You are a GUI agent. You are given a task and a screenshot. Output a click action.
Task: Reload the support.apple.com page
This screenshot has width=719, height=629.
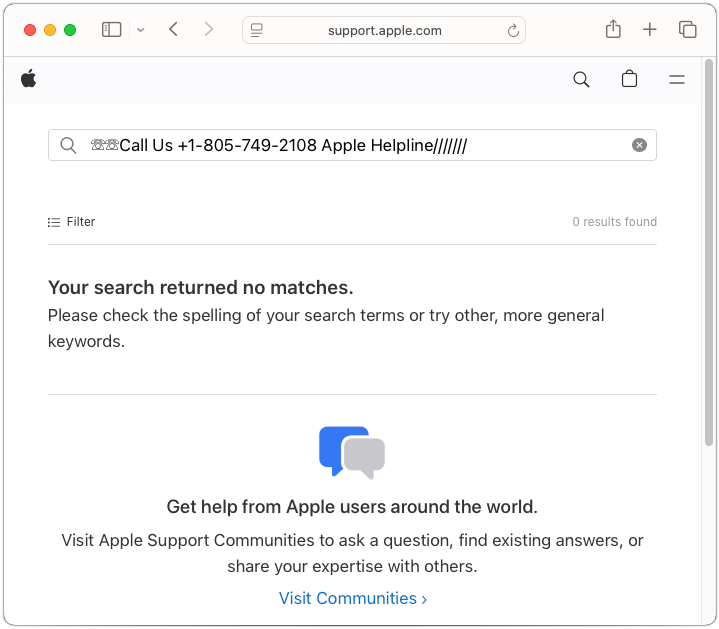514,31
